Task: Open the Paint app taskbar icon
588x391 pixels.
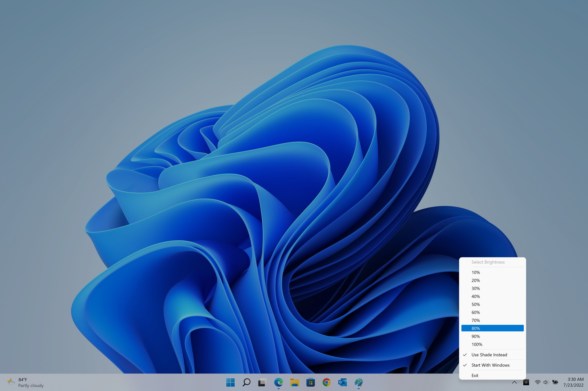Action: pos(358,382)
